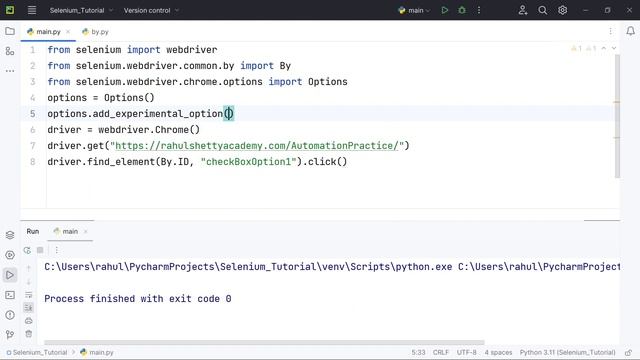Print the console output
The width and height of the screenshot is (640, 360).
(x=29, y=321)
